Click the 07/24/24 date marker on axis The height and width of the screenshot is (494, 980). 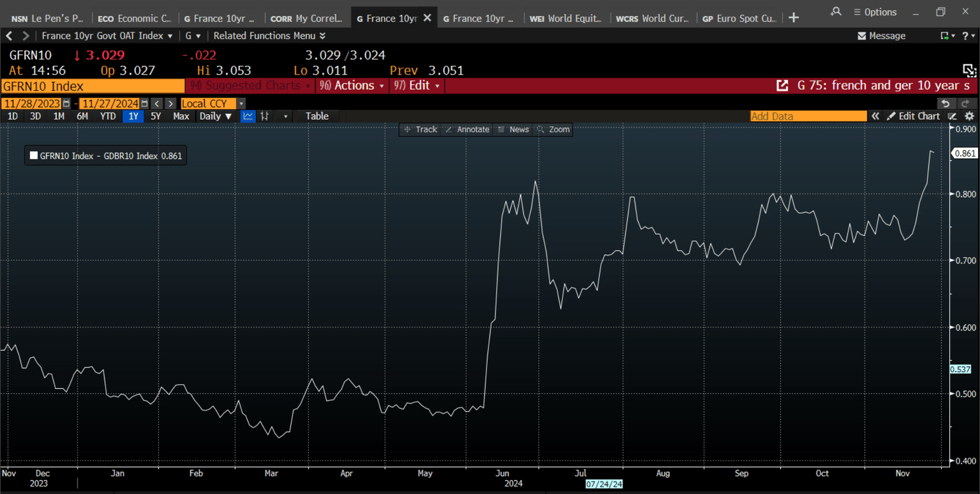(604, 484)
